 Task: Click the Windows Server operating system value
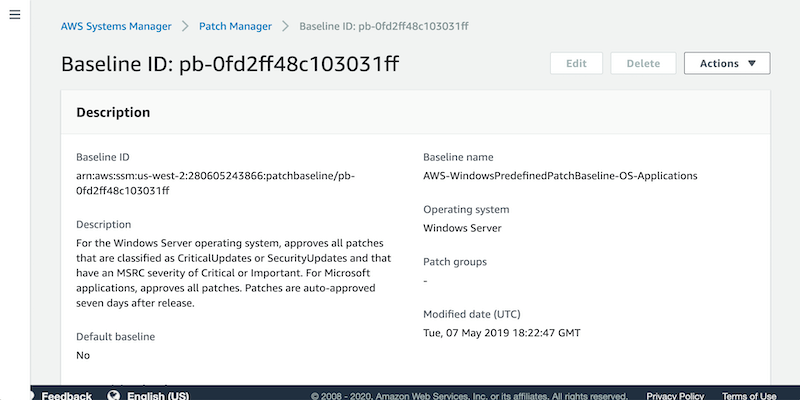tap(462, 228)
